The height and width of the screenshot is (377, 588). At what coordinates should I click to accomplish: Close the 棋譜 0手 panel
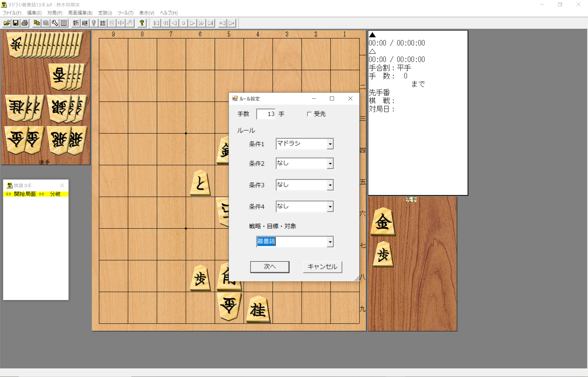pos(62,185)
